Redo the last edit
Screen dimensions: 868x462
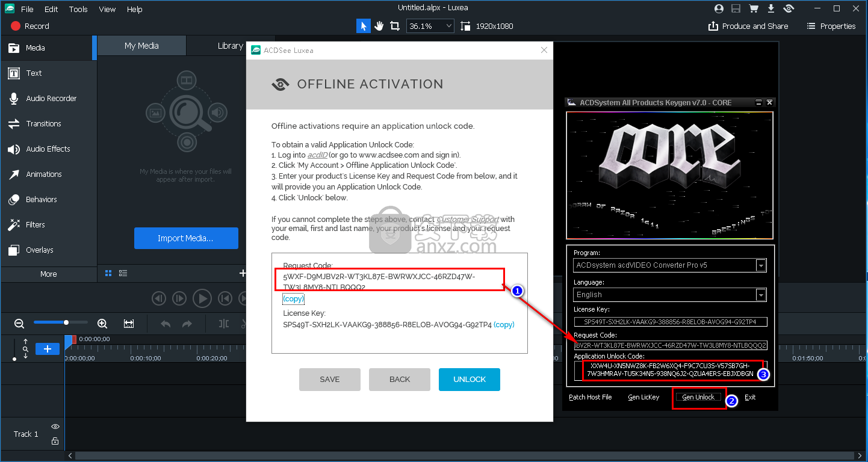(x=187, y=324)
